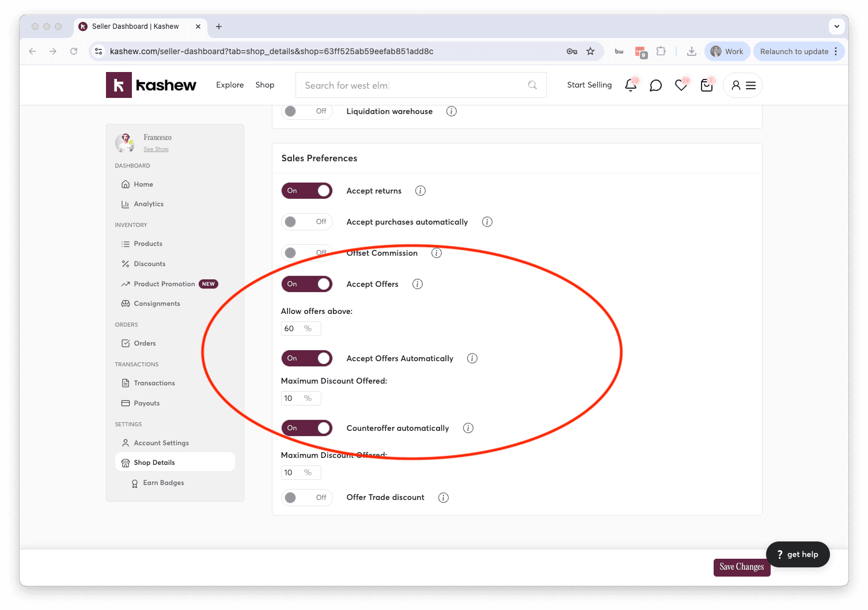Click Francesco's shop avatar

tap(125, 143)
